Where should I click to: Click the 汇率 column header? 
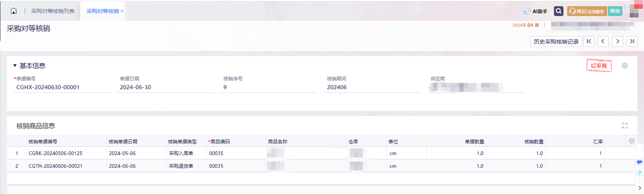(575, 142)
